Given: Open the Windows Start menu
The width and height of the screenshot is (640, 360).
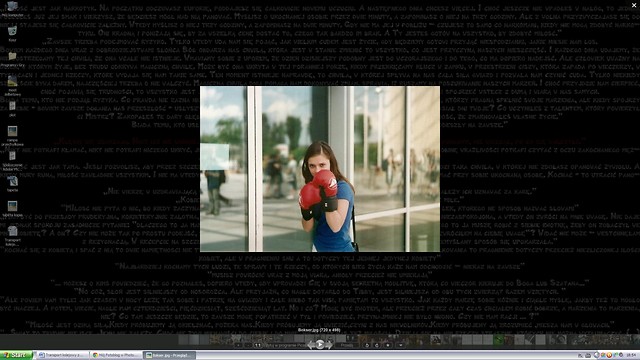Looking at the screenshot, I should pos(16,355).
